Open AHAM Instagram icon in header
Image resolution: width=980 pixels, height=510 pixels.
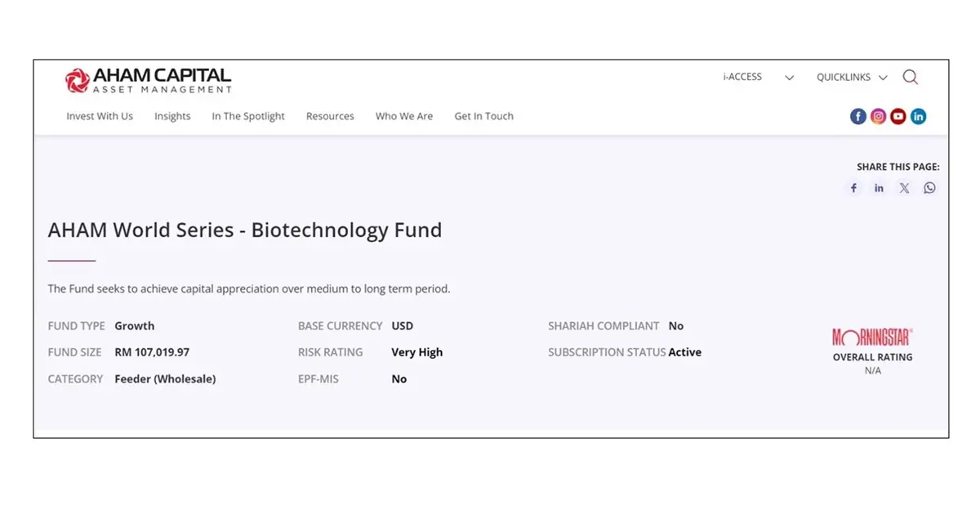tap(878, 117)
